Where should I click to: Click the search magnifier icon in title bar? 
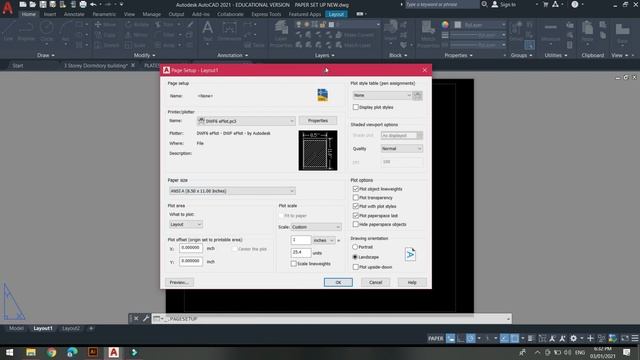pos(484,4)
